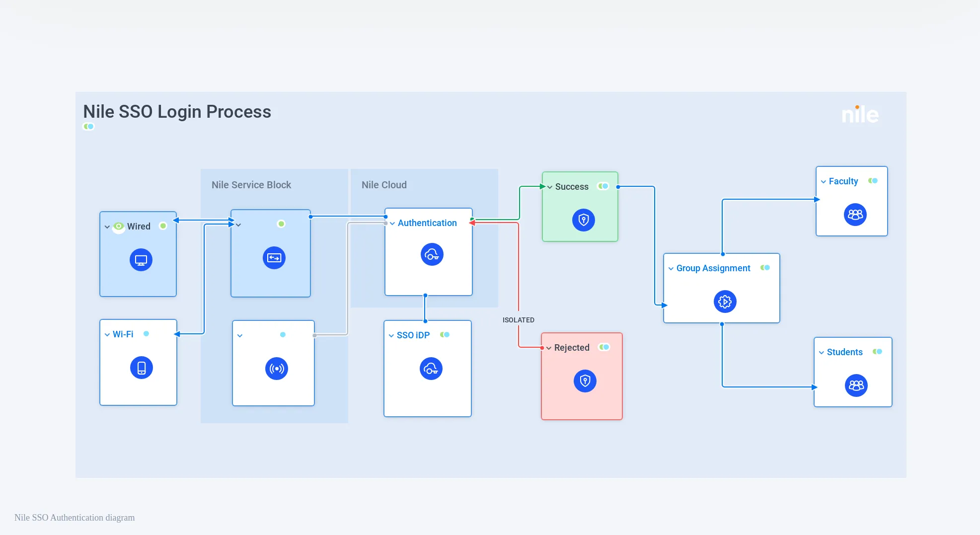This screenshot has height=535, width=980.
Task: Collapse the Success node chevron
Action: [x=550, y=187]
